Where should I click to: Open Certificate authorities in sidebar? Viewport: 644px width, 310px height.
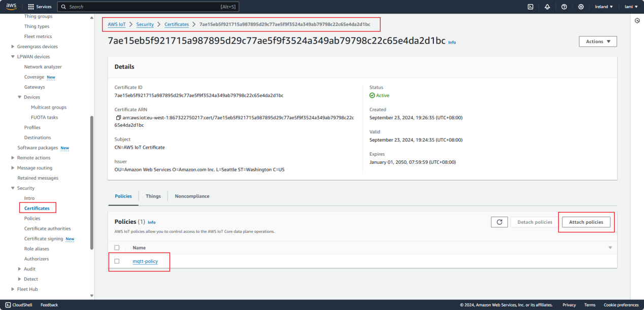click(x=48, y=228)
